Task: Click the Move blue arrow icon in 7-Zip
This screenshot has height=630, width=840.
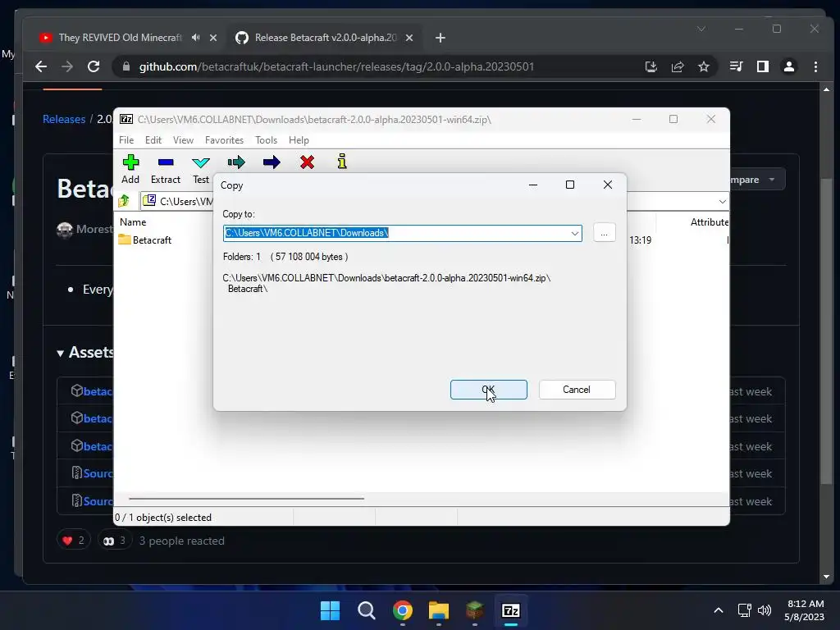Action: click(272, 162)
